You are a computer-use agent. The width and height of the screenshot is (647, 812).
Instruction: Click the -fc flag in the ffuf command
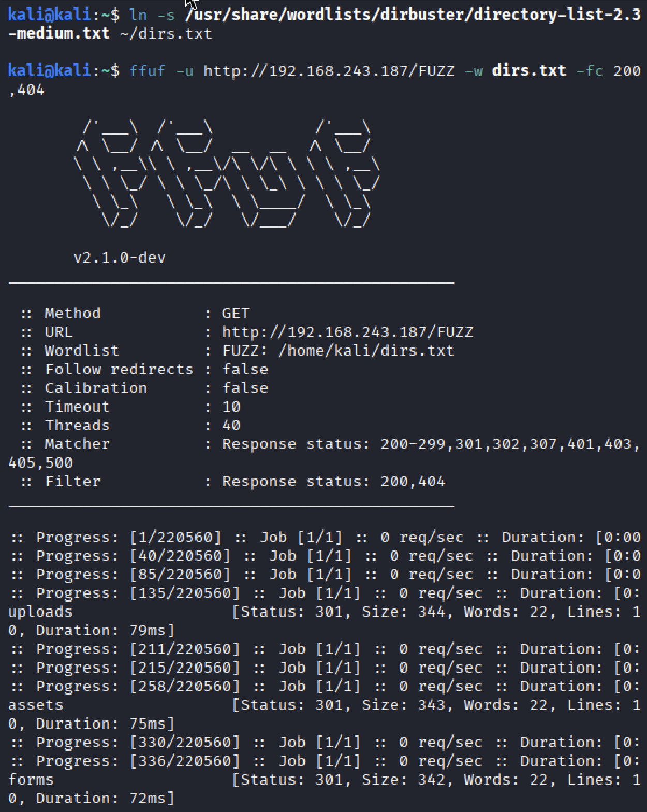point(590,70)
